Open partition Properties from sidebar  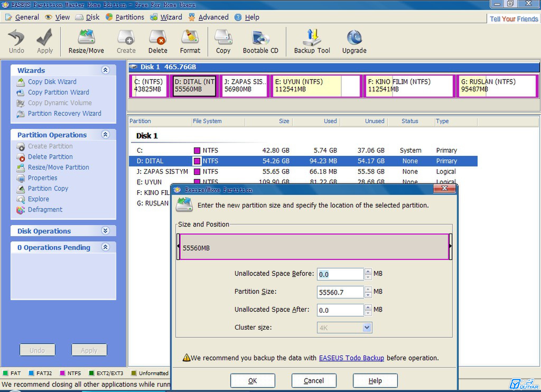click(42, 178)
